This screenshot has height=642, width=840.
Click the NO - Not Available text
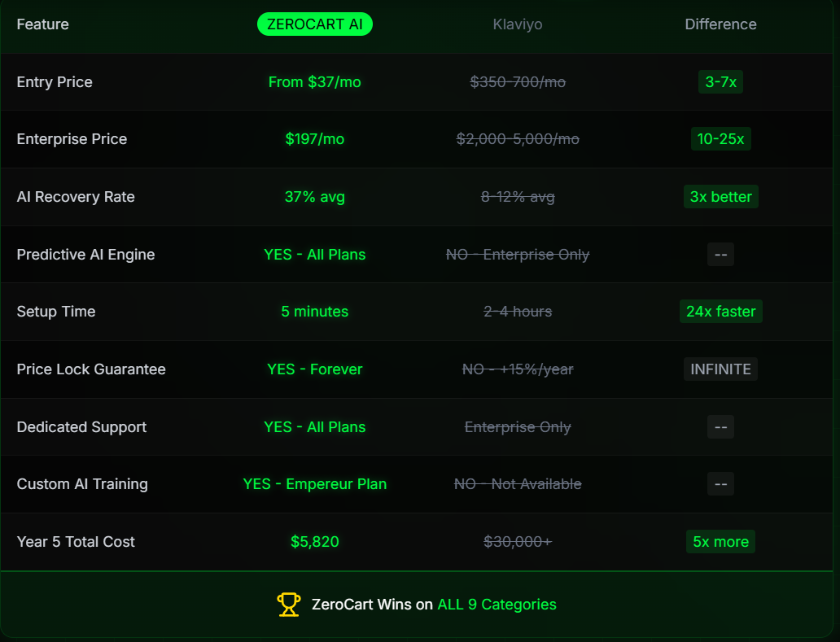[x=518, y=484]
